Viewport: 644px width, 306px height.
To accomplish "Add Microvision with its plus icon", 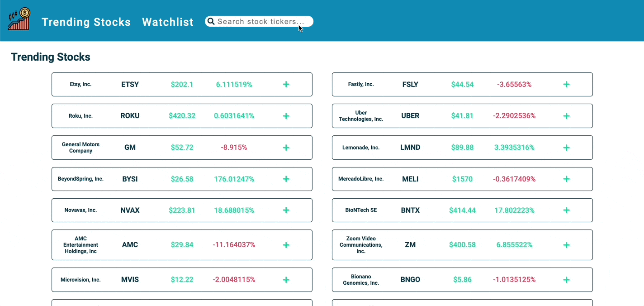I will (x=286, y=280).
